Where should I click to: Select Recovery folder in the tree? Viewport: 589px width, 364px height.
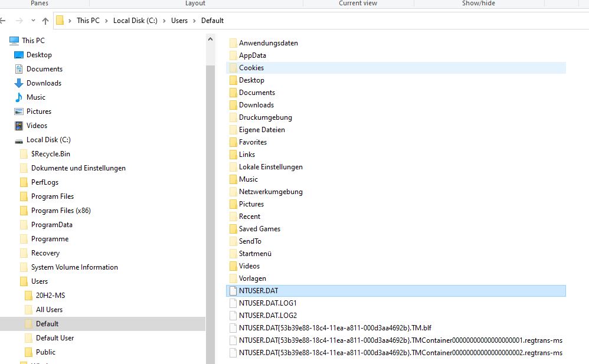click(x=45, y=253)
